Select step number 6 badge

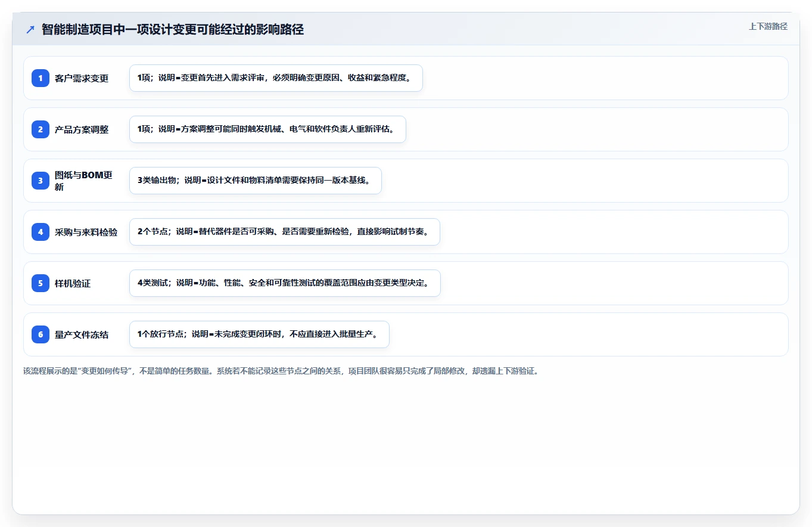(x=41, y=334)
